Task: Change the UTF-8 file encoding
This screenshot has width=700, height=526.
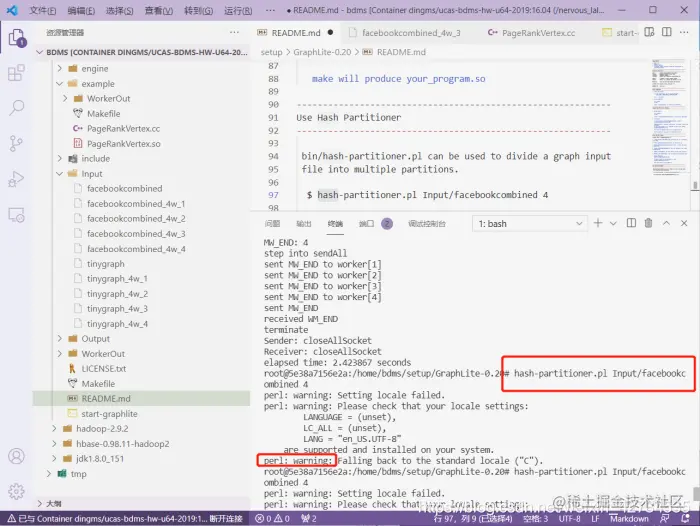Action: (x=569, y=518)
